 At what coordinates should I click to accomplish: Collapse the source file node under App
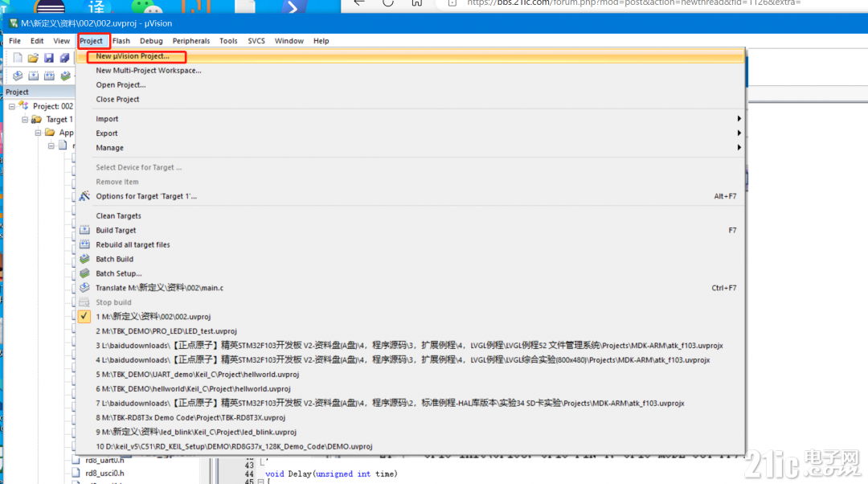click(51, 146)
